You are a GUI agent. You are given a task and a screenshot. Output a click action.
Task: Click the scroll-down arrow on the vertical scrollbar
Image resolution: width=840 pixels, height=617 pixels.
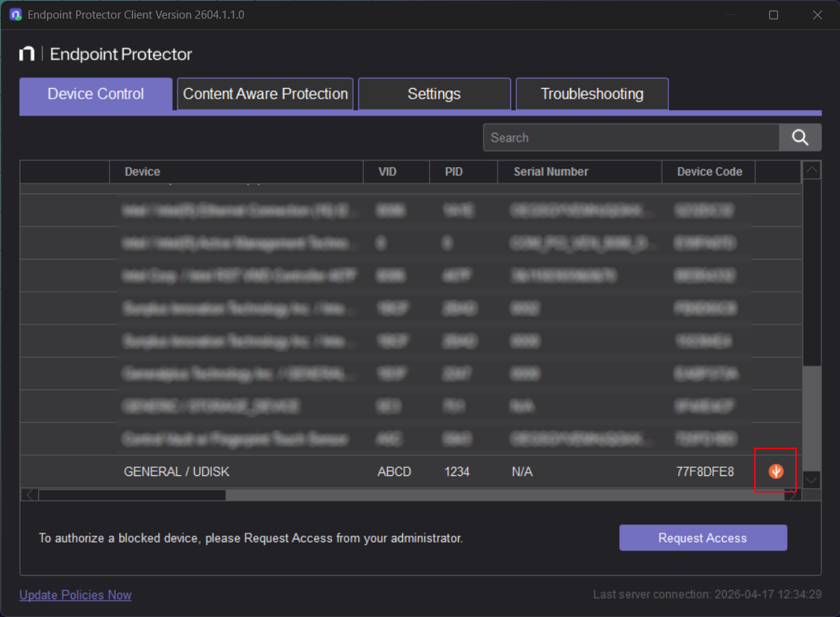812,480
